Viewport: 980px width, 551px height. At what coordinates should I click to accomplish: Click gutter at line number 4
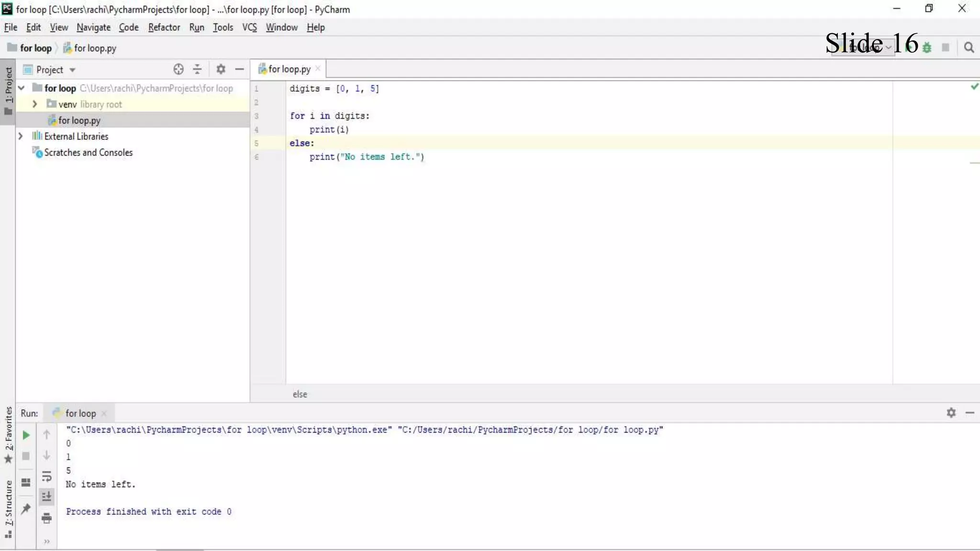point(256,130)
